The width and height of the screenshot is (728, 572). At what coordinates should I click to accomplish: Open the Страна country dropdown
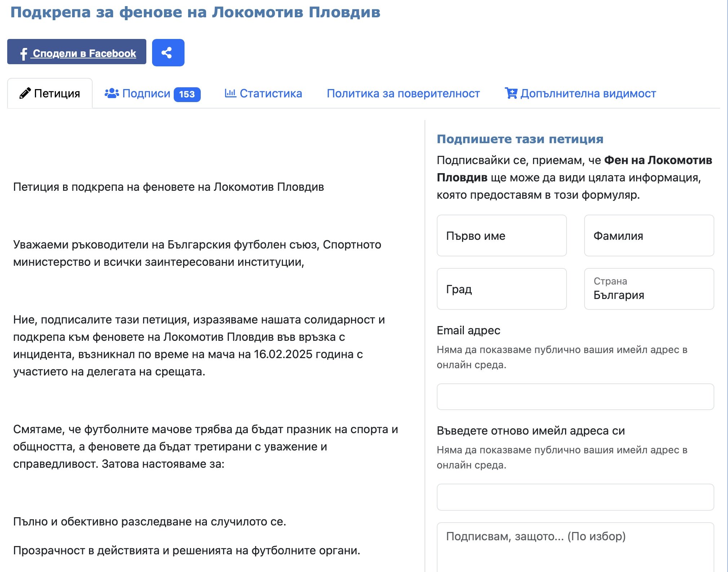649,289
